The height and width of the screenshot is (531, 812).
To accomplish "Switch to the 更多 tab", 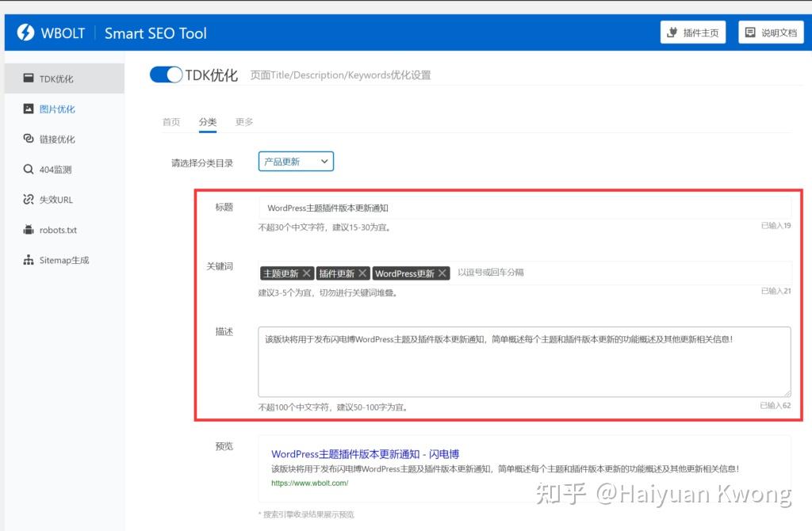I will [244, 122].
